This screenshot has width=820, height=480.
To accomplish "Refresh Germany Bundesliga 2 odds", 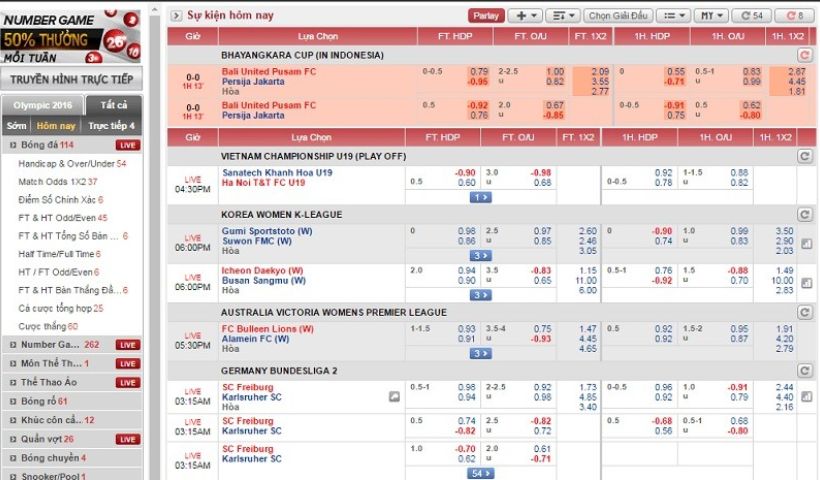I will click(804, 370).
